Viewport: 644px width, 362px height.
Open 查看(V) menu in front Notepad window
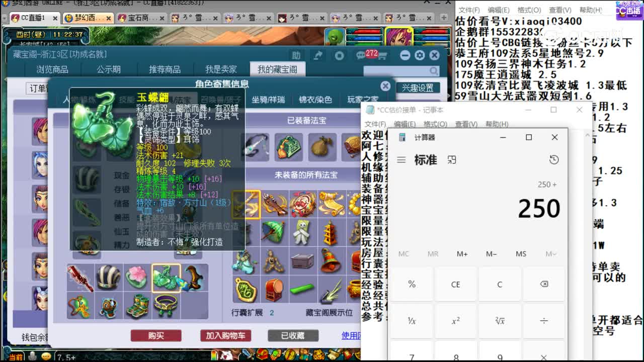pyautogui.click(x=466, y=124)
